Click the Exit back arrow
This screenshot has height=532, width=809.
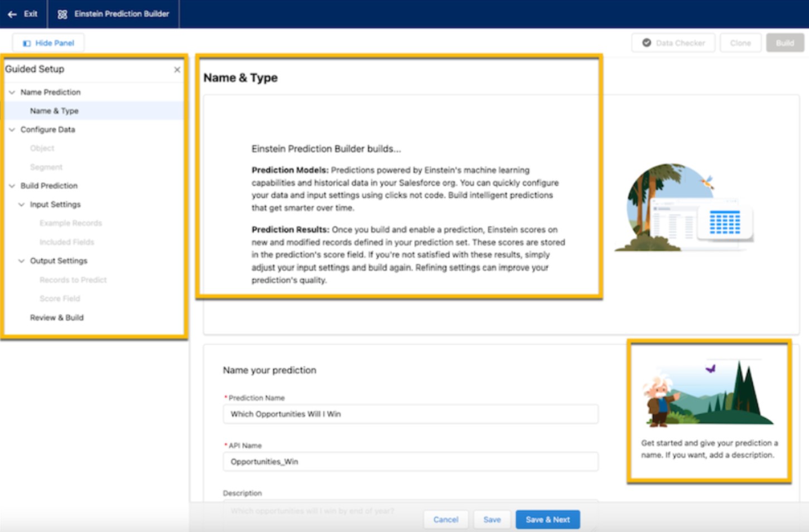pyautogui.click(x=13, y=14)
